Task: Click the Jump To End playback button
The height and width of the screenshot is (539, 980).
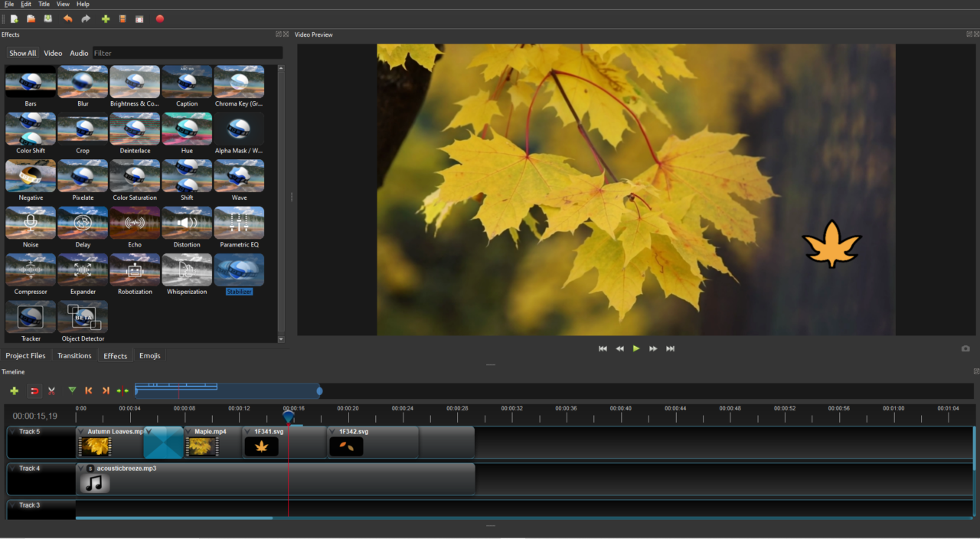Action: (x=670, y=348)
